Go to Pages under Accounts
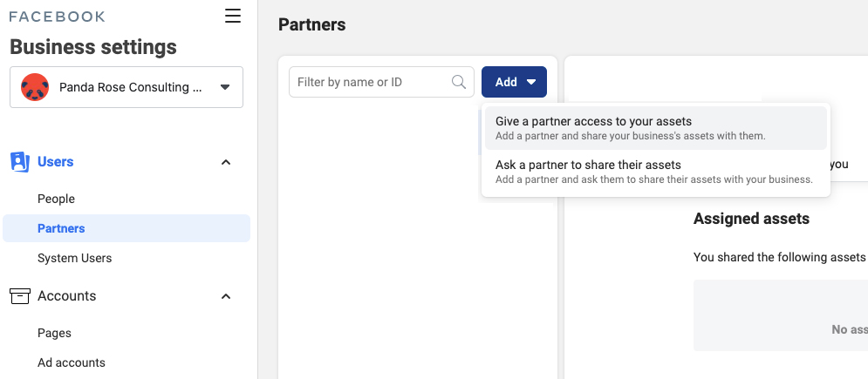 tap(54, 333)
